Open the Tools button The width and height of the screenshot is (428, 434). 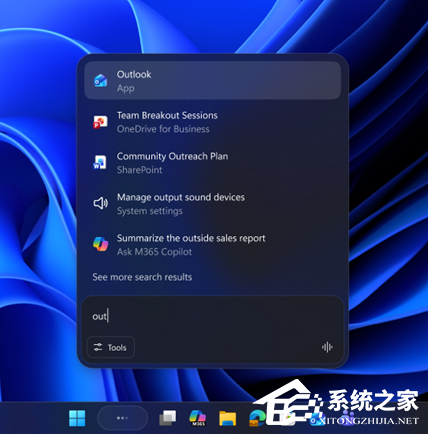click(111, 347)
